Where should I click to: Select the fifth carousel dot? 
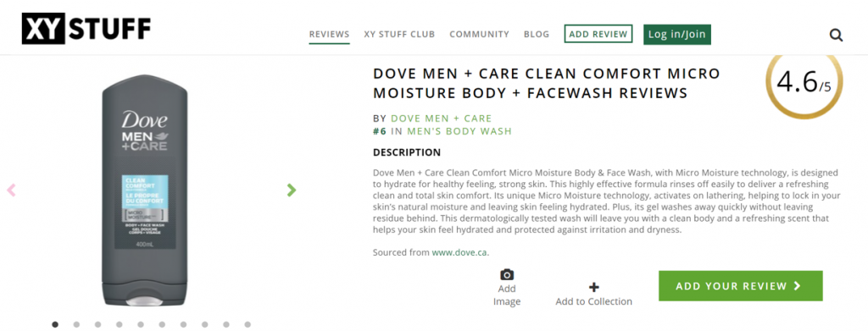point(141,324)
